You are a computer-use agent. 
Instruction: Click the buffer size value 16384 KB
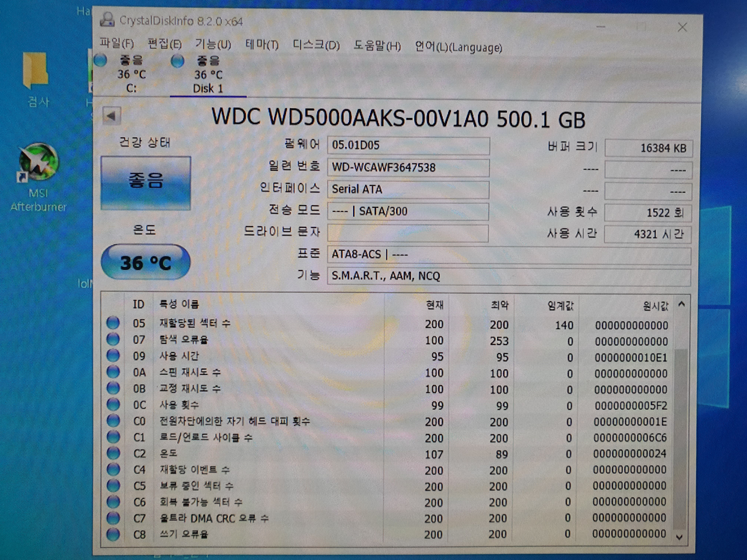pos(648,148)
